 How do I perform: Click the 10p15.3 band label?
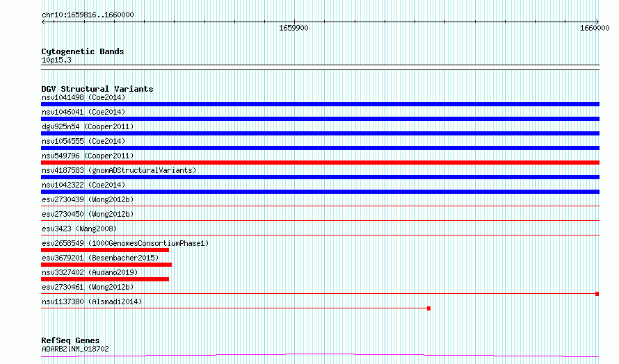pyautogui.click(x=56, y=60)
